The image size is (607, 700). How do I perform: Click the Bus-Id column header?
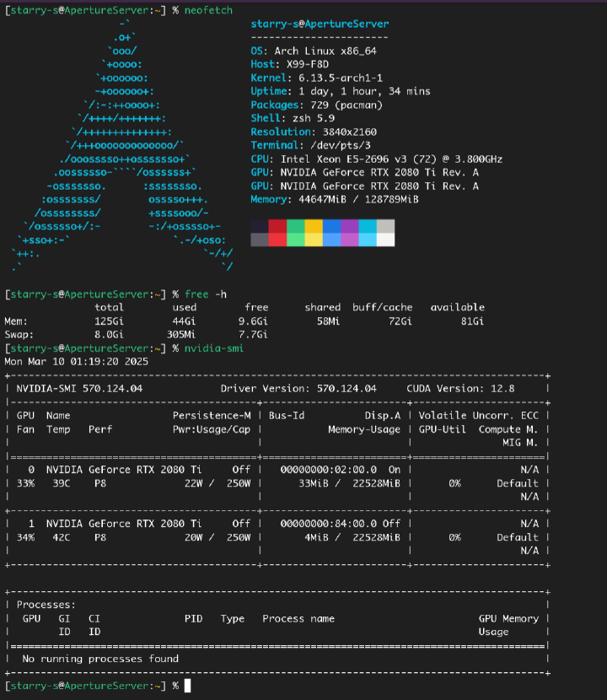287,416
